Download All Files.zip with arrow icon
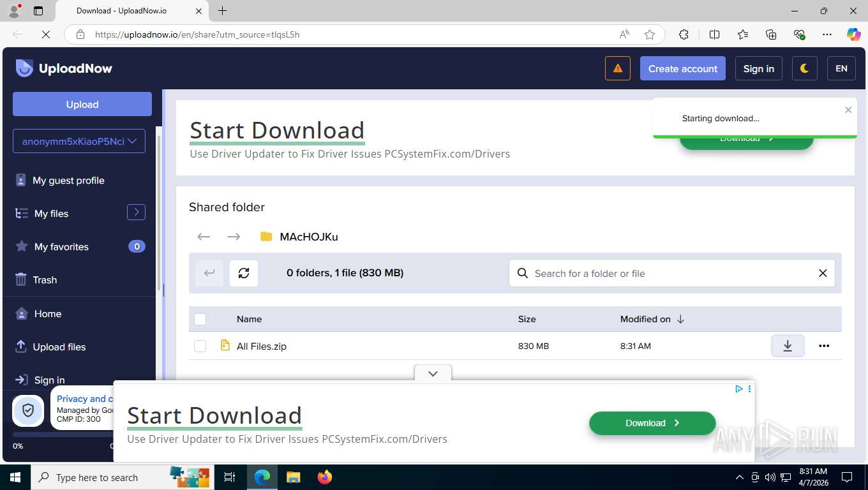Image resolution: width=868 pixels, height=490 pixels. (x=788, y=346)
